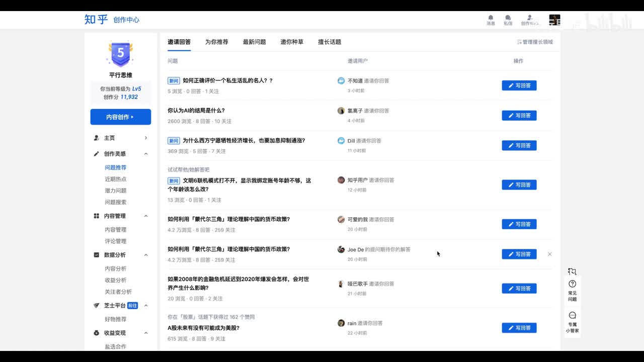This screenshot has height=362, width=644.
Task: Click the 知乎 logo
Action: [x=96, y=20]
